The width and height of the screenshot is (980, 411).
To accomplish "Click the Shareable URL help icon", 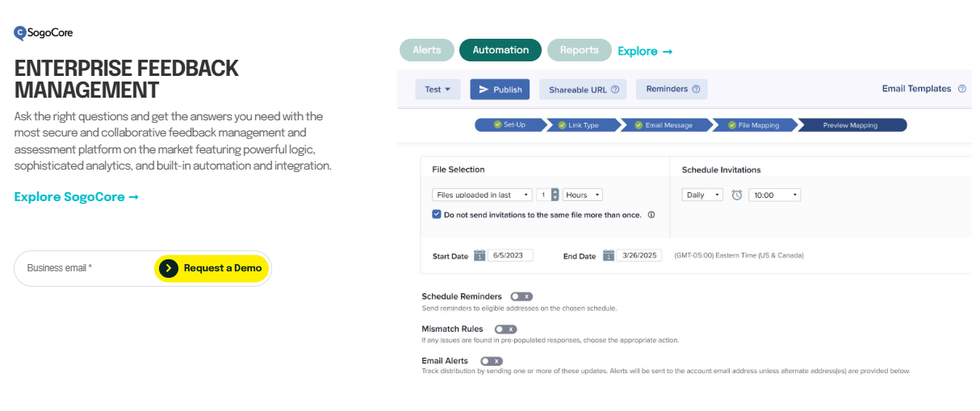I will tap(615, 90).
